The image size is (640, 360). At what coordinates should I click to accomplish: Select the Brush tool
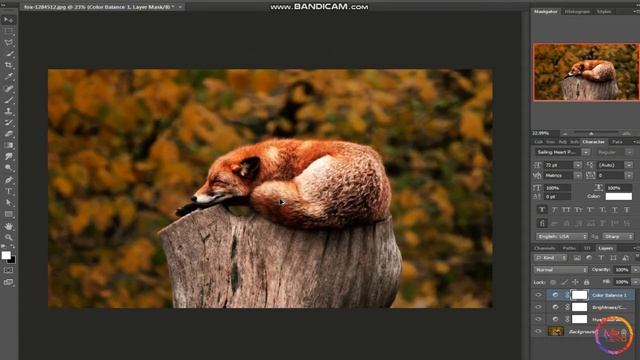click(x=8, y=100)
